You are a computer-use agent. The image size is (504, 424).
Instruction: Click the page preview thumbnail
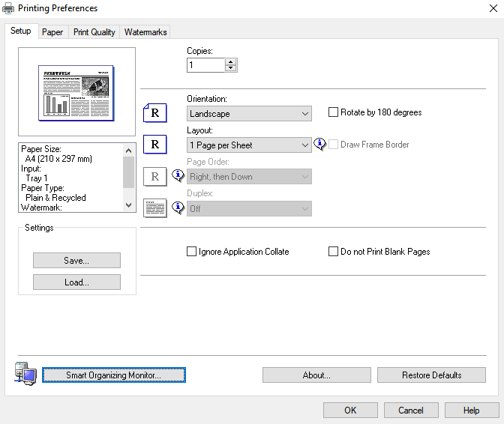point(76,93)
